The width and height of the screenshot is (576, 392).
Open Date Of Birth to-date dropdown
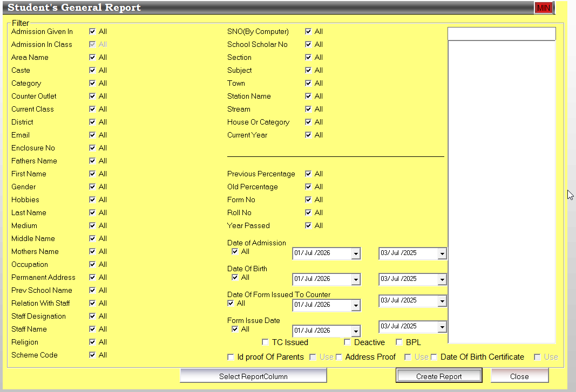pyautogui.click(x=442, y=280)
